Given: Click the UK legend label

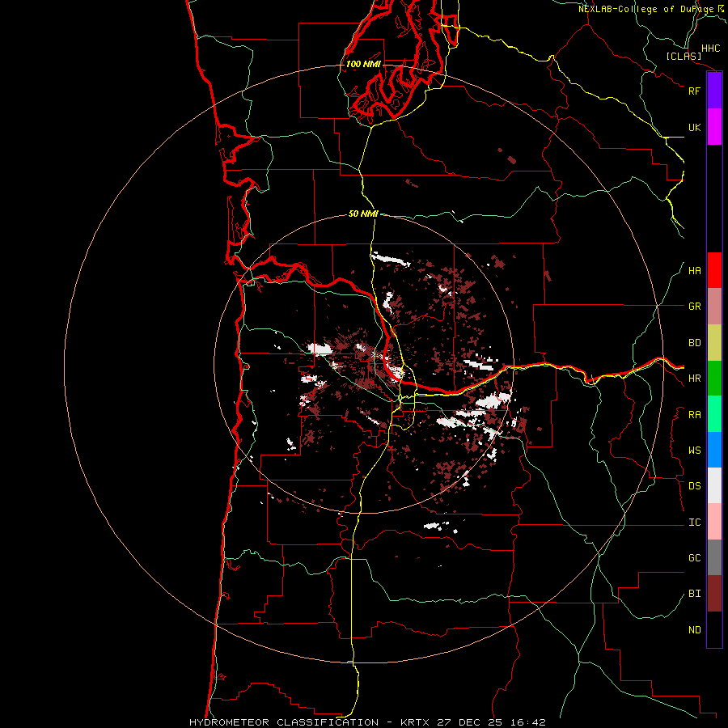Looking at the screenshot, I should click(x=694, y=127).
